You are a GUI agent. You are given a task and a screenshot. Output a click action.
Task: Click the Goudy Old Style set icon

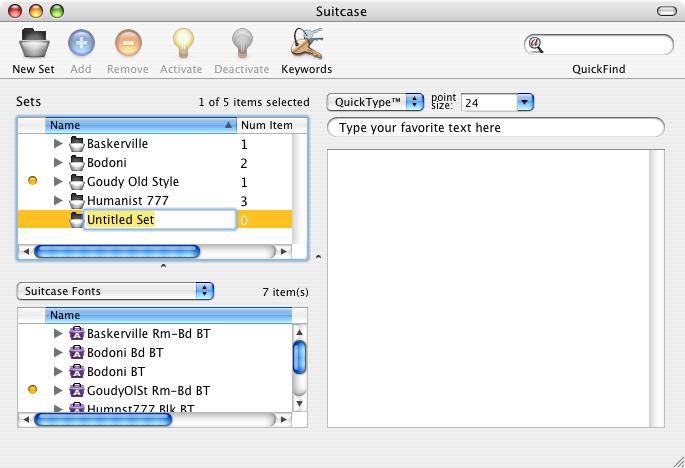(76, 181)
